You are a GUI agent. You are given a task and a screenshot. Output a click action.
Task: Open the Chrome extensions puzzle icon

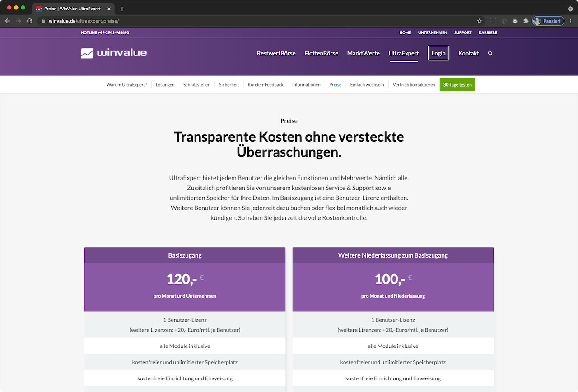(526, 21)
